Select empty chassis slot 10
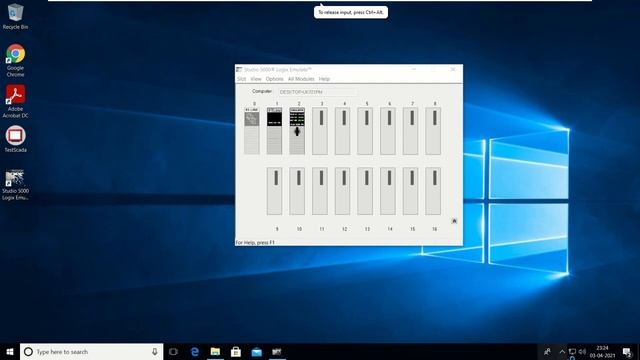This screenshot has width=640, height=360. pyautogui.click(x=297, y=191)
